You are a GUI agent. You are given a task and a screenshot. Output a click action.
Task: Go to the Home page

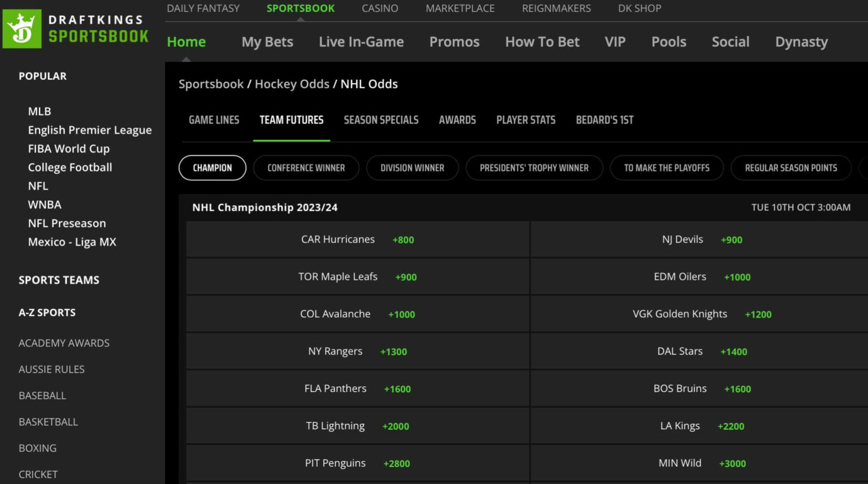click(186, 42)
